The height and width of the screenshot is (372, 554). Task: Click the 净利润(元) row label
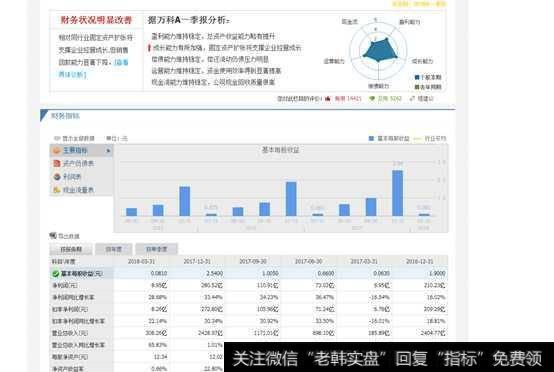[x=65, y=285]
